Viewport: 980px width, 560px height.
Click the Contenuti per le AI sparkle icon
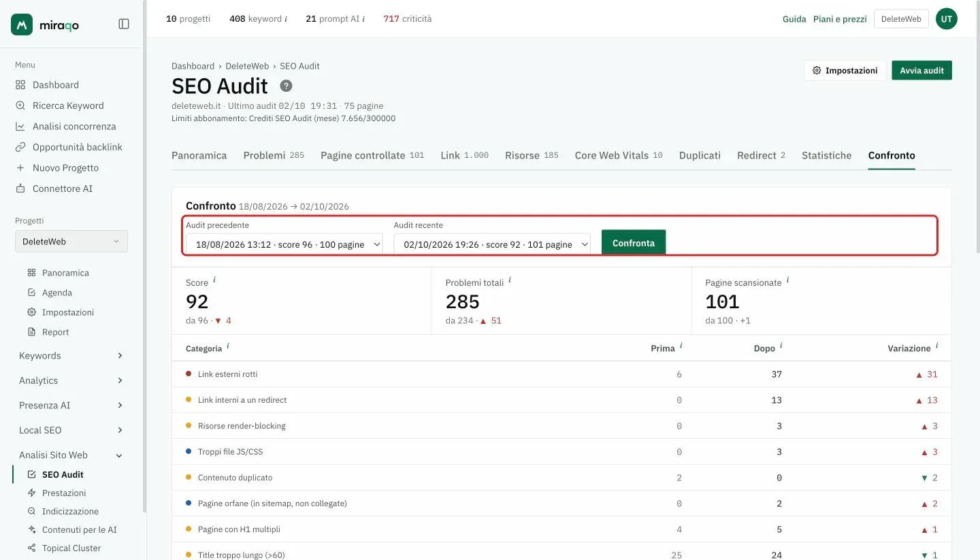[x=31, y=529]
